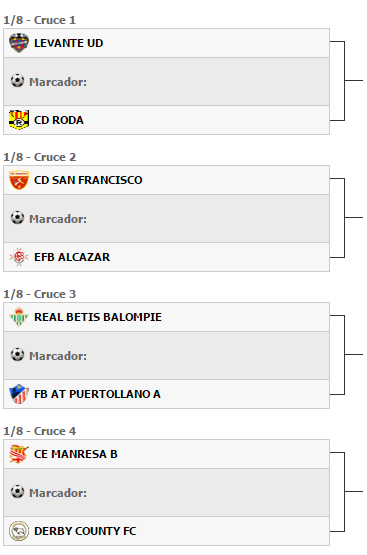Viewport: 367px width, 555px height.
Task: Click the FB At Puertollano A badge
Action: tap(19, 394)
